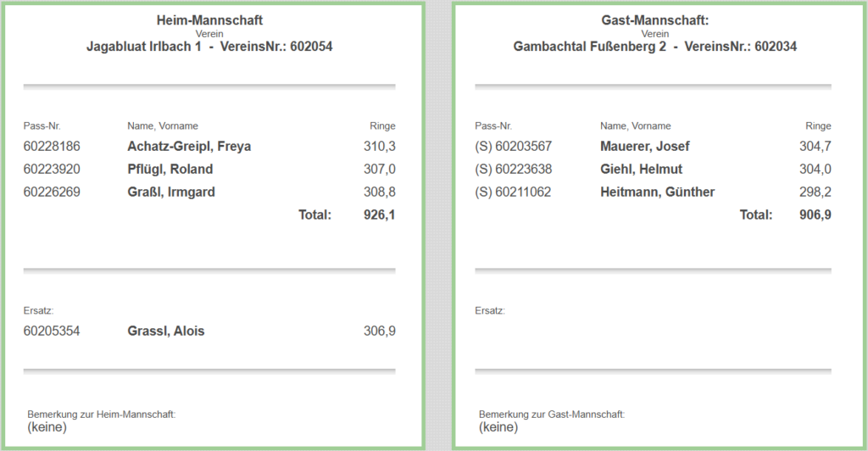Viewport: 868px width, 451px height.
Task: Click player name Heitmann, Günther
Action: point(657,192)
